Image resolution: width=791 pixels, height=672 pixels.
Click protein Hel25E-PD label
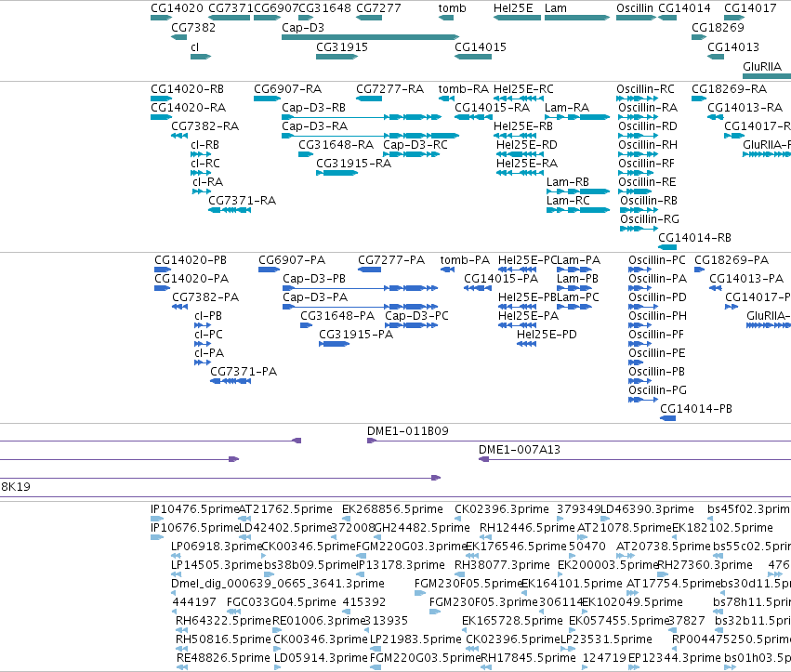pyautogui.click(x=547, y=335)
